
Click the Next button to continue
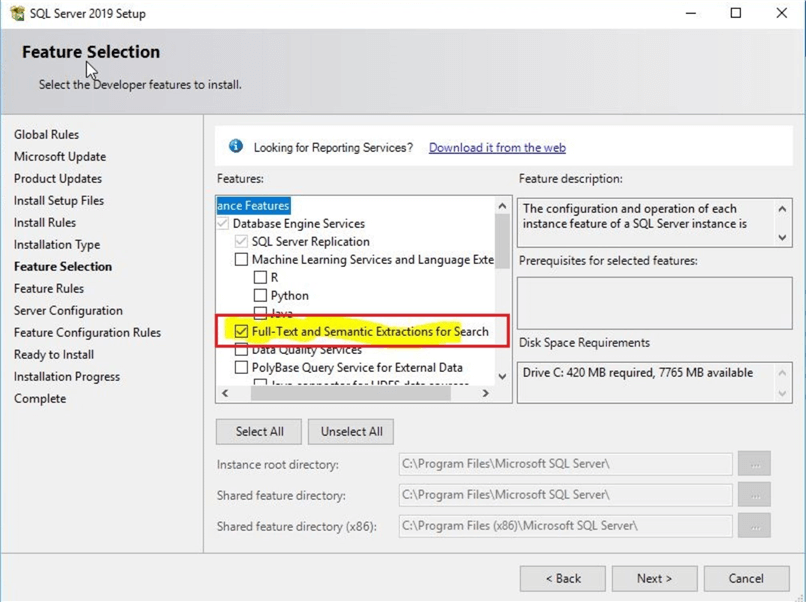[x=654, y=578]
